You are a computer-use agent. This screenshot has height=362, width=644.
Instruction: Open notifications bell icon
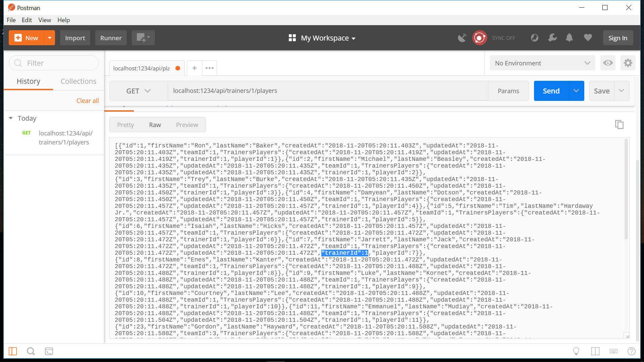tap(569, 38)
